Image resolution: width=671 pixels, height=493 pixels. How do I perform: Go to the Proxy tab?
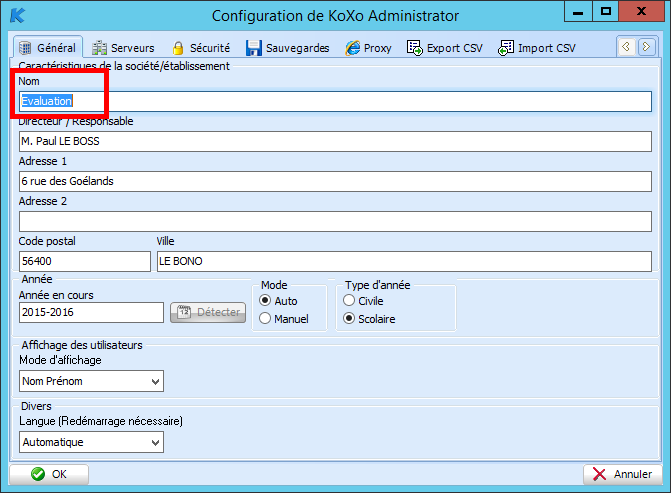368,48
